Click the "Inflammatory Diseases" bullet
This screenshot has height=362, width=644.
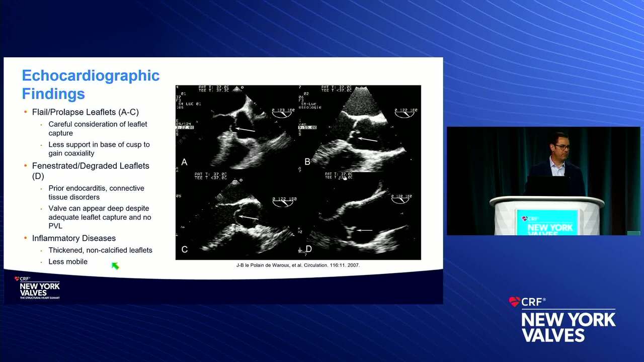pos(74,238)
